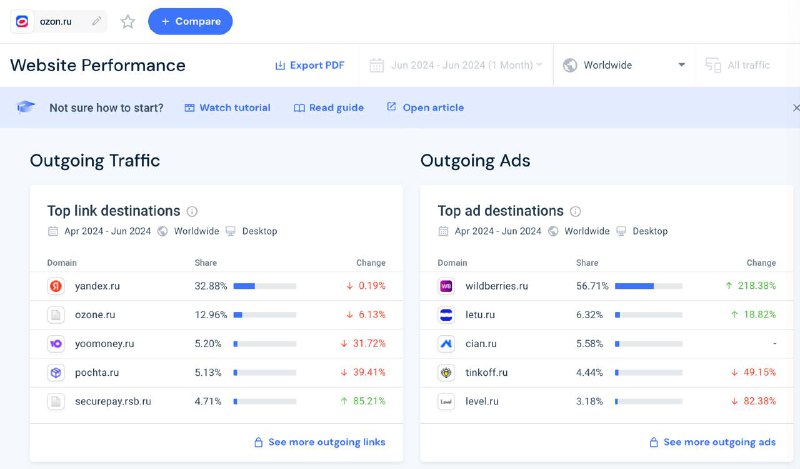Click the graduation cap icon in banner
Viewport: 800px width, 469px height.
click(26, 107)
